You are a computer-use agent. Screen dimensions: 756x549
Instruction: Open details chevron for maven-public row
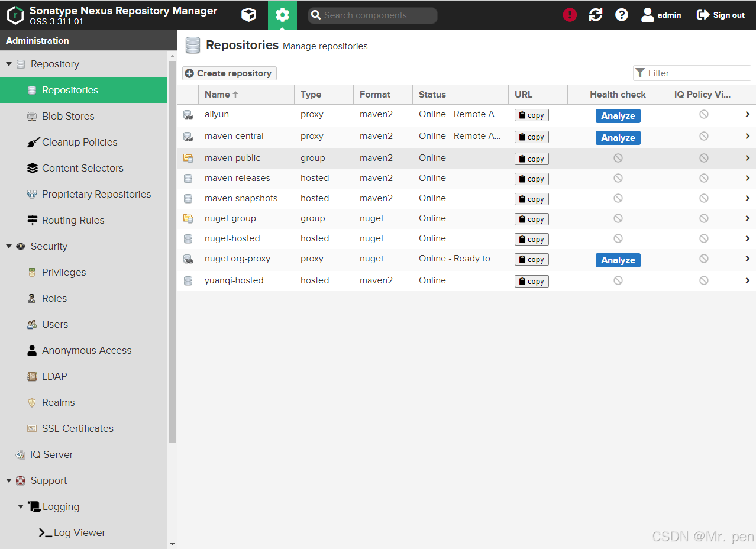click(748, 158)
